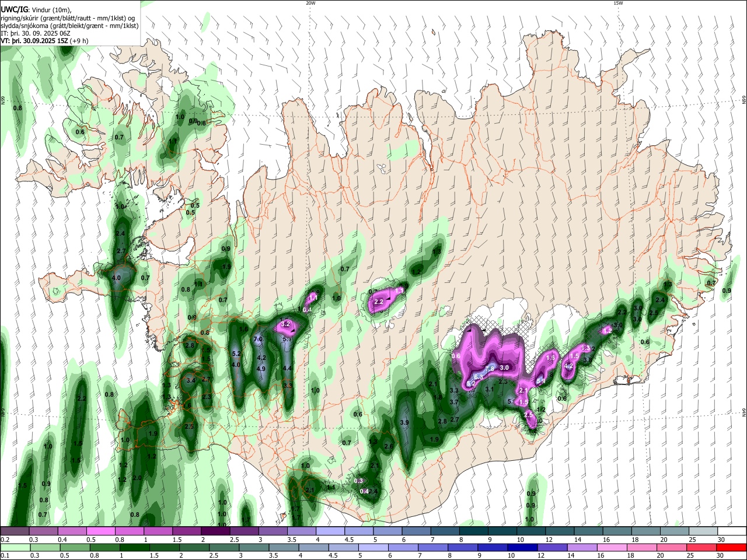Click the bright pink 0.5 swatch in upper legend row

[x=101, y=531]
